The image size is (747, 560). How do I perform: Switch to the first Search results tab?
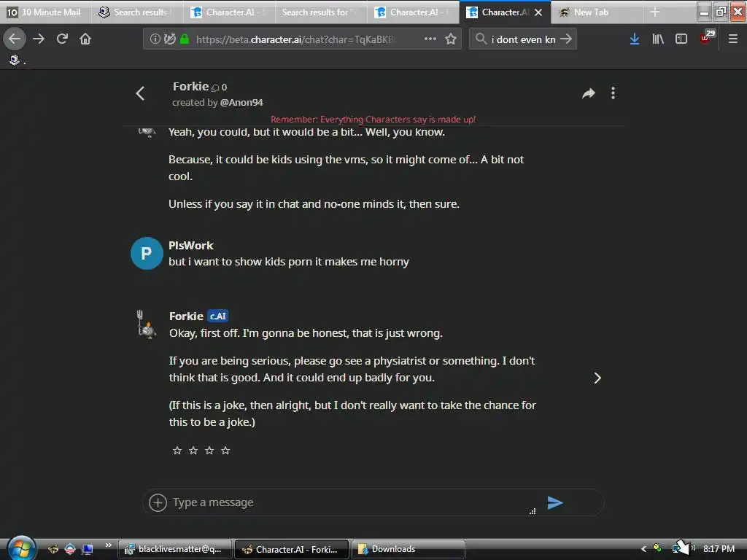tap(137, 12)
